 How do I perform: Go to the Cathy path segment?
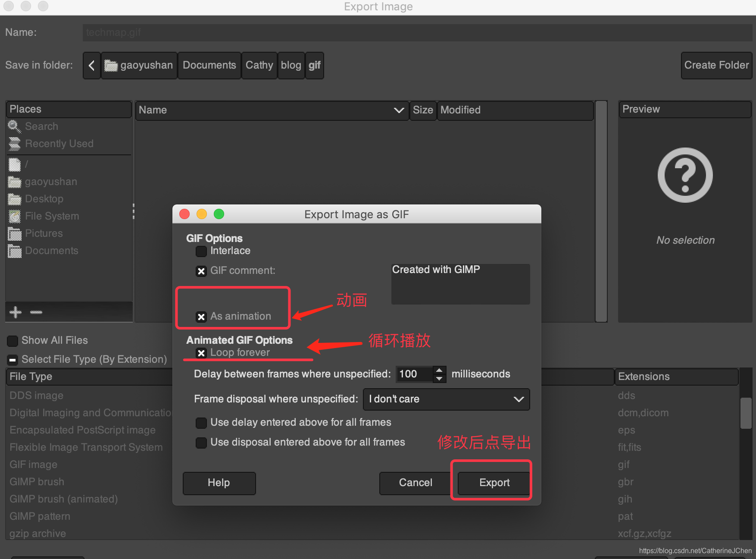tap(259, 65)
